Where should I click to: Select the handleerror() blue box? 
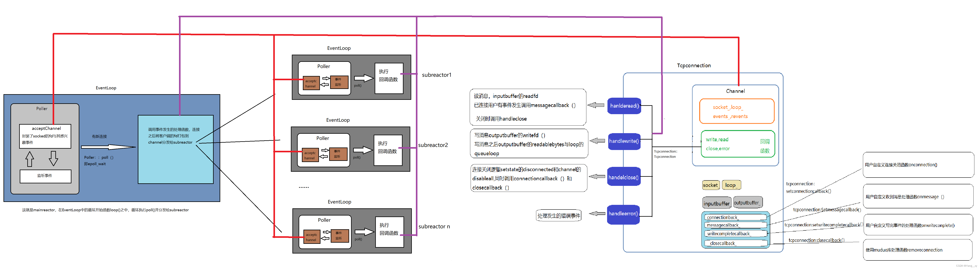click(x=623, y=214)
